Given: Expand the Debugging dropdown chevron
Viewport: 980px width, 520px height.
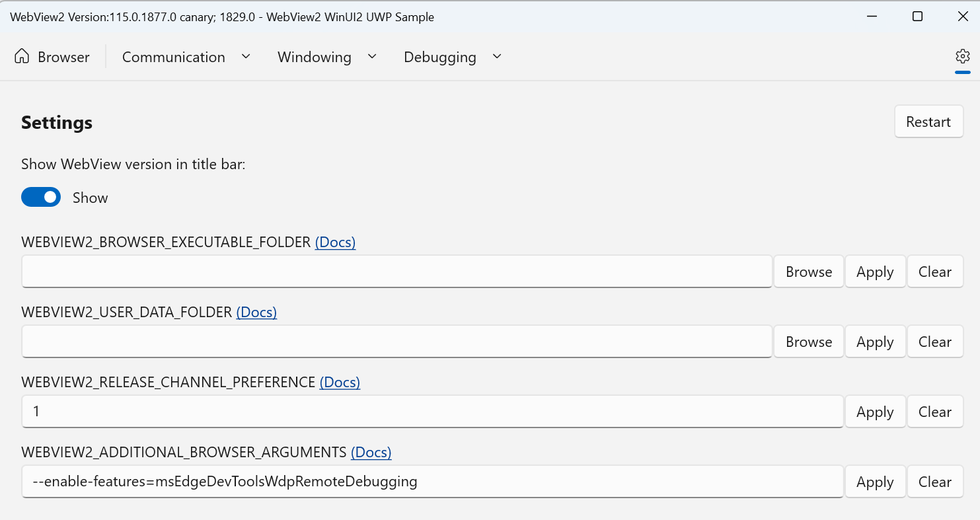Looking at the screenshot, I should (497, 57).
